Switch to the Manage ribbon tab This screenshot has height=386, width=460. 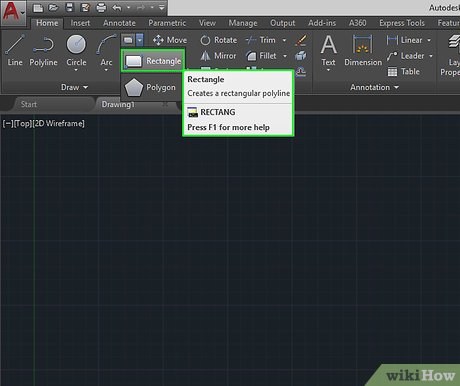click(x=243, y=23)
